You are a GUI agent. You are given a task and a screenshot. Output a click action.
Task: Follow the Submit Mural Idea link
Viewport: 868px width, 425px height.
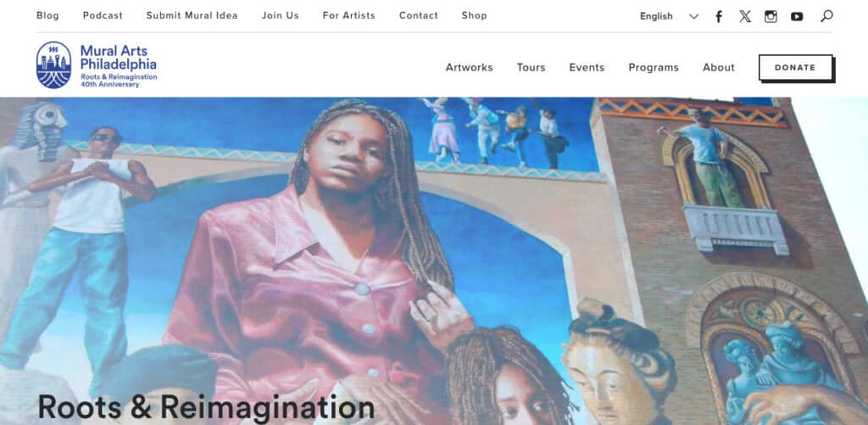click(x=192, y=15)
